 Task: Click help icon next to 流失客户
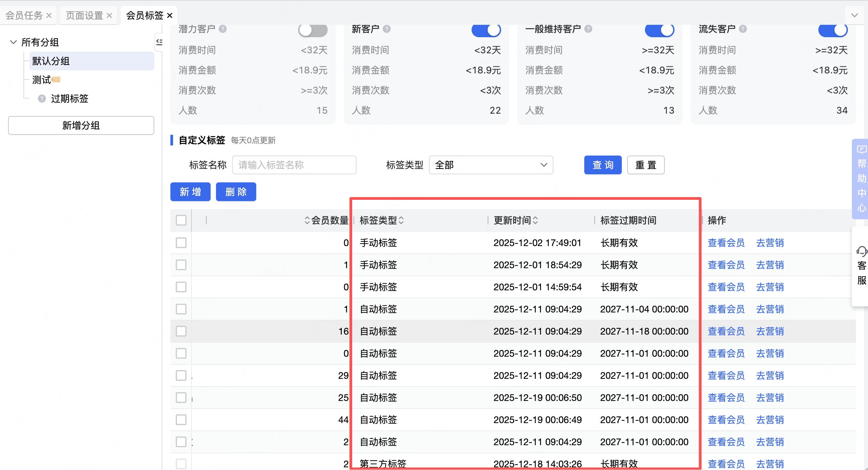[743, 29]
